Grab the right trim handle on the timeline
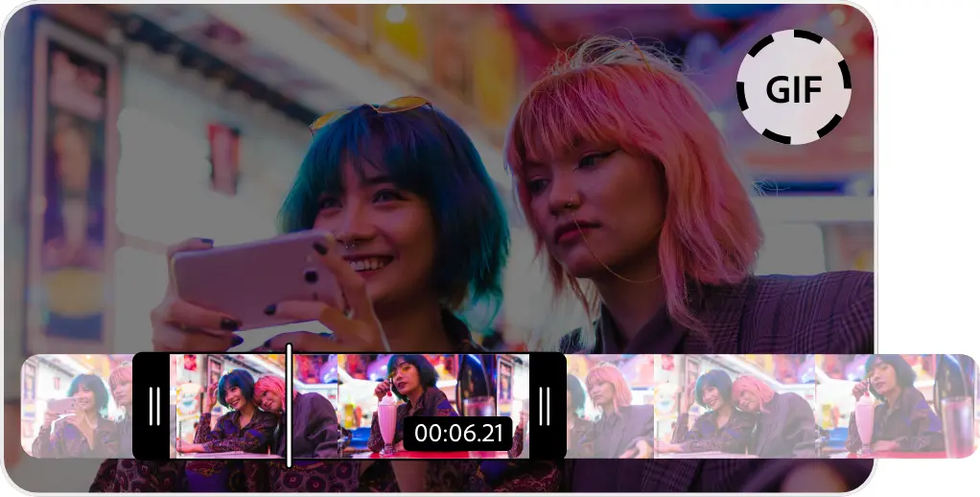Viewport: 980px width, 497px height. (x=548, y=407)
